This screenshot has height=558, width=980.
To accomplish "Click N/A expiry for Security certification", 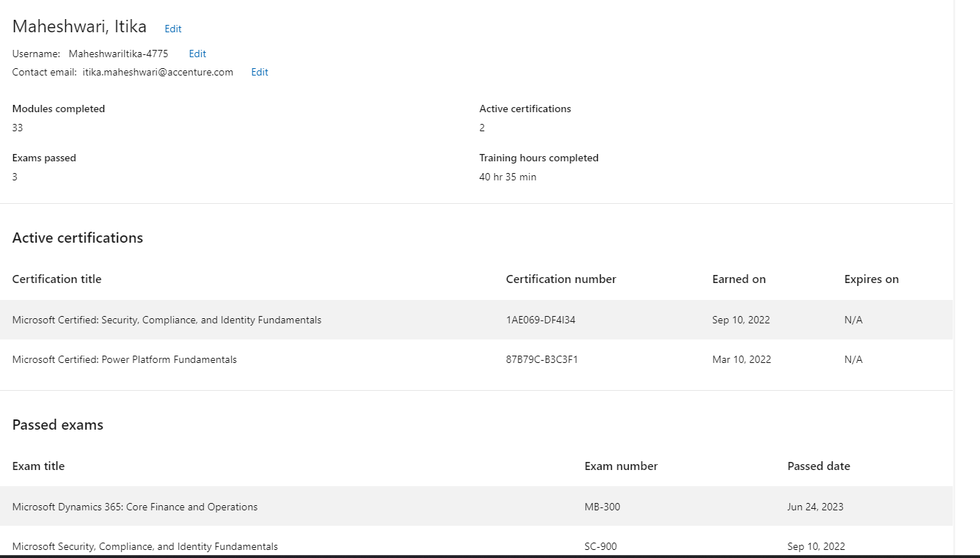I will coord(853,320).
